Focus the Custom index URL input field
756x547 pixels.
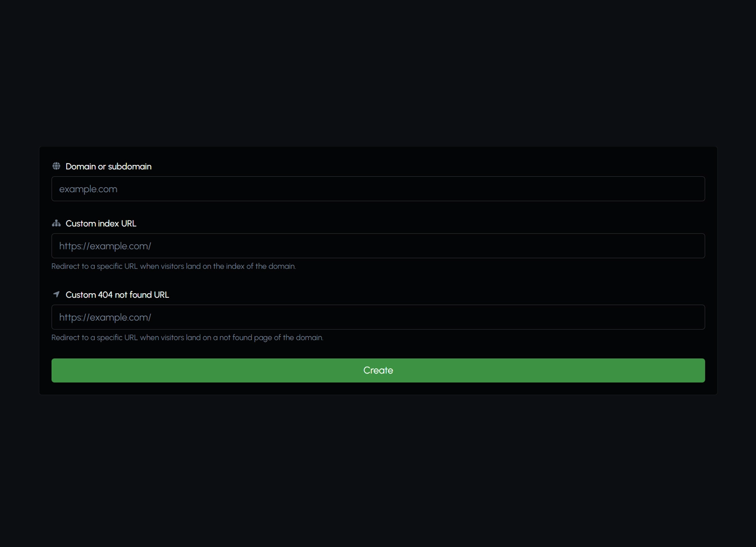(x=378, y=246)
